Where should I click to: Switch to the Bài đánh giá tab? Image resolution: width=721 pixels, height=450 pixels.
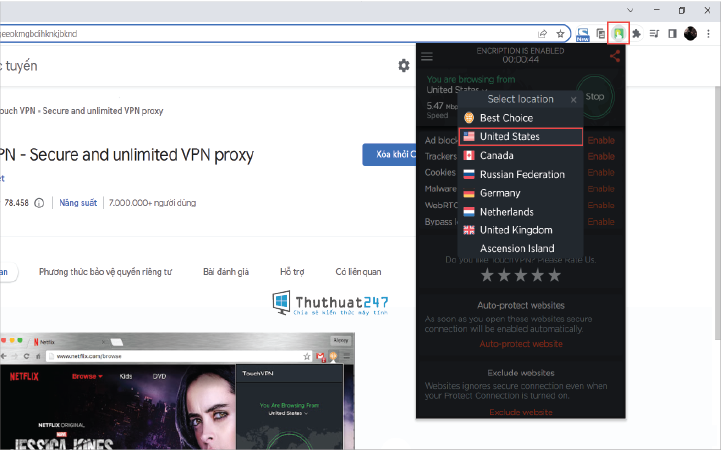coord(226,272)
